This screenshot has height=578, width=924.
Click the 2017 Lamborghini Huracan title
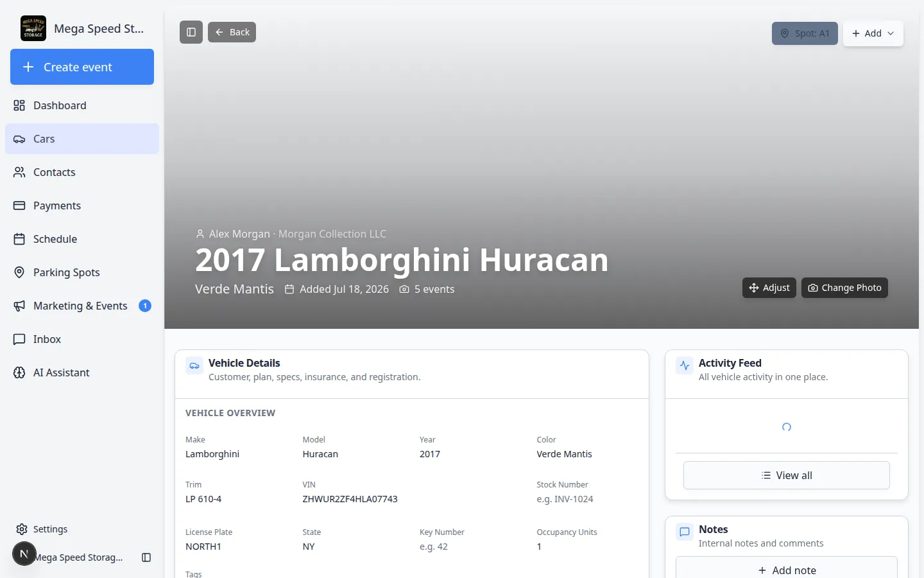[x=402, y=260]
